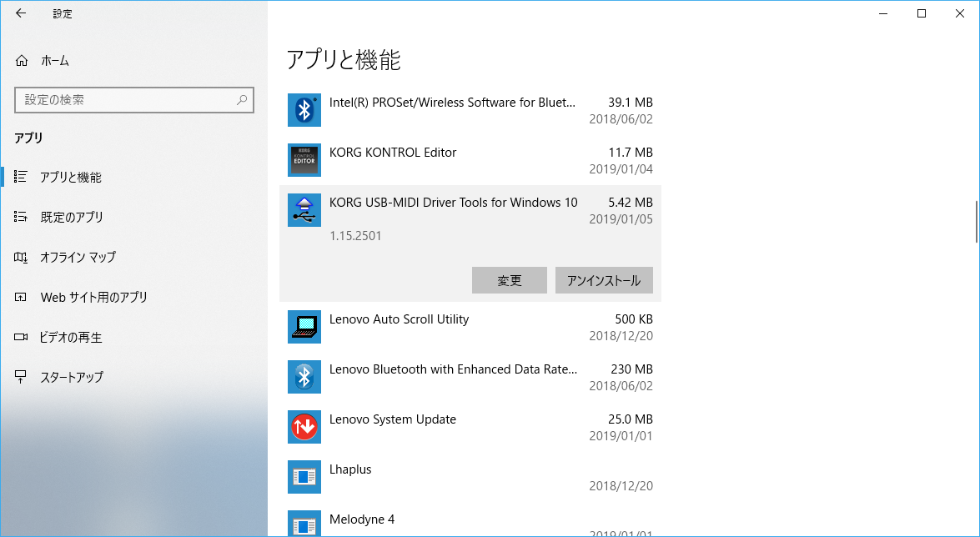Select Lenovo System Update entry
Viewport: 980px width, 537px height.
point(470,427)
